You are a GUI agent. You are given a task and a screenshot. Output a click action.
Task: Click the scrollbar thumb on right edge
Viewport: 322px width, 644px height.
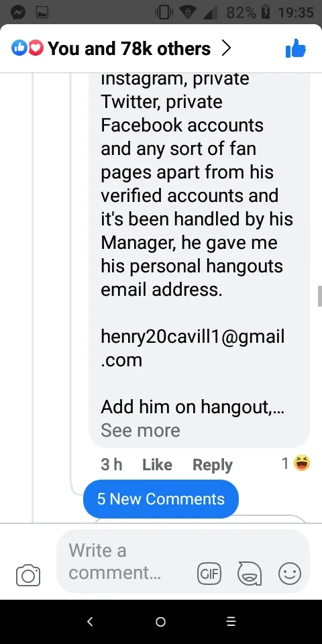[x=319, y=296]
